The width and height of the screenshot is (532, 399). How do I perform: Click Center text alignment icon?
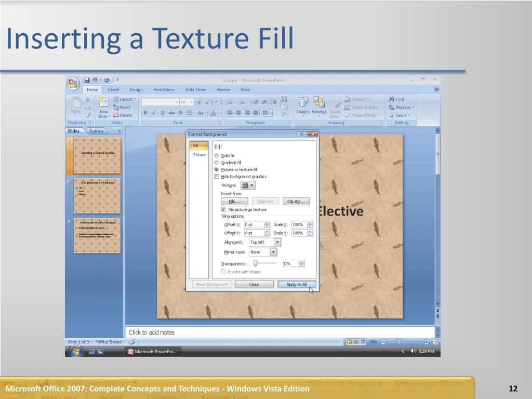coord(238,113)
